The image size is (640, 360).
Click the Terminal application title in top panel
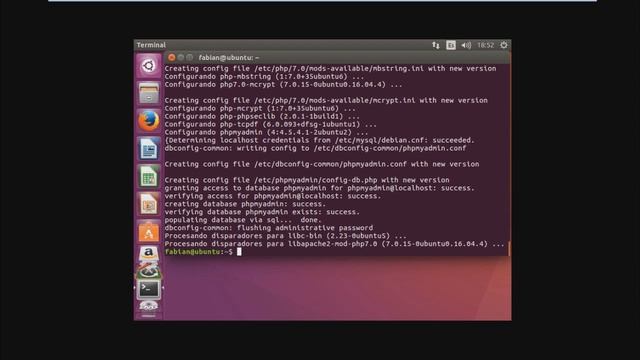151,45
